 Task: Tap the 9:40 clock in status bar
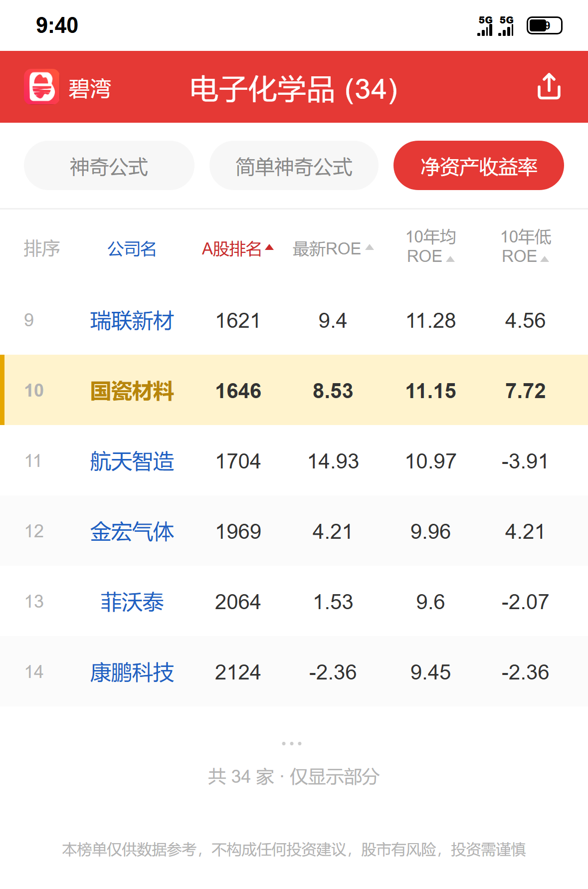pos(57,25)
